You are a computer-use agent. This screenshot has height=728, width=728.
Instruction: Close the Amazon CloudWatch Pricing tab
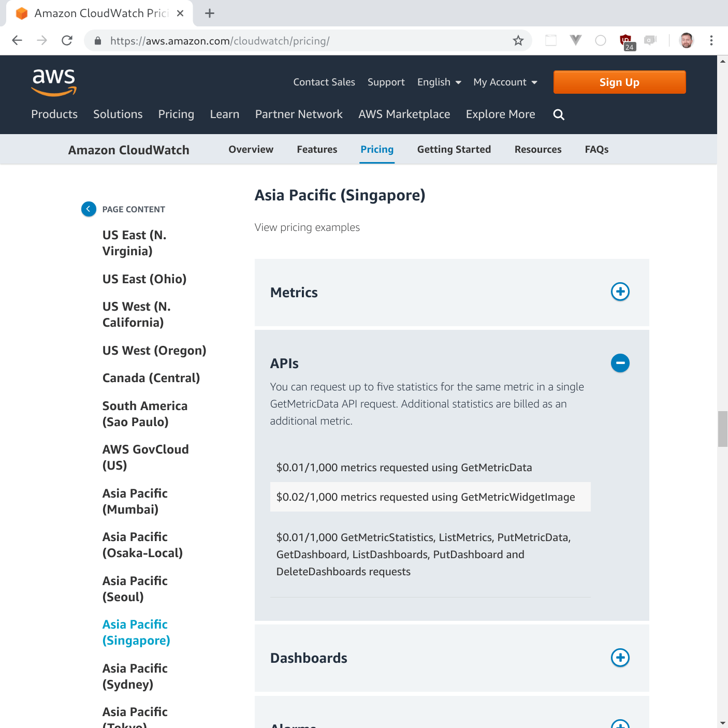[180, 13]
